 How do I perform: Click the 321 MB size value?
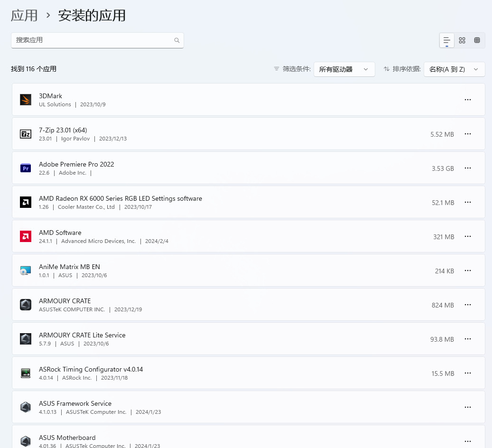point(444,237)
